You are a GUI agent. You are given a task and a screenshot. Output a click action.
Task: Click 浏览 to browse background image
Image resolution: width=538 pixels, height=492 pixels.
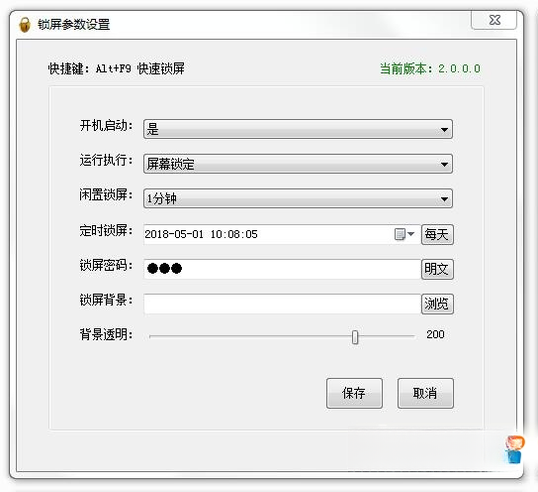tap(437, 304)
